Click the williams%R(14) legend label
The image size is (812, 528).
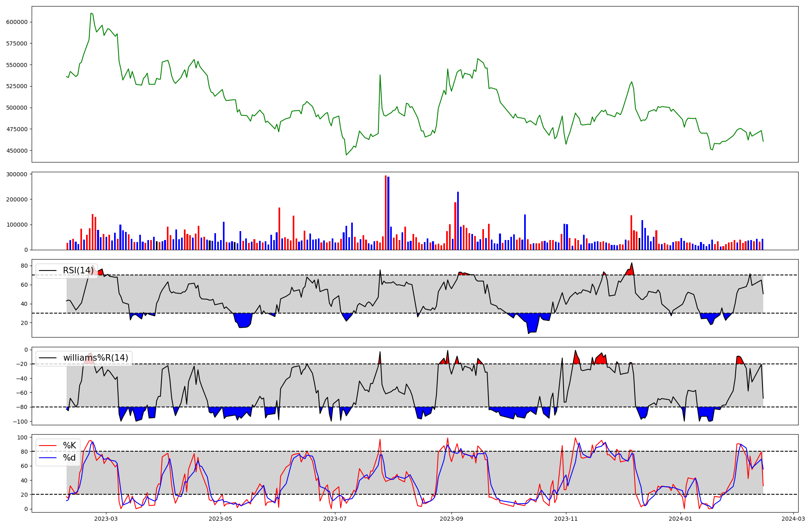tap(95, 358)
